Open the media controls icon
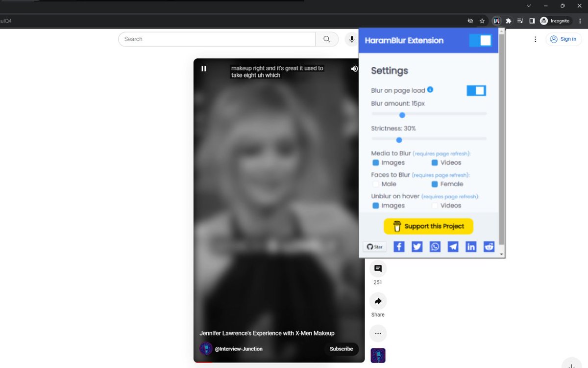The width and height of the screenshot is (588, 368). tap(520, 21)
